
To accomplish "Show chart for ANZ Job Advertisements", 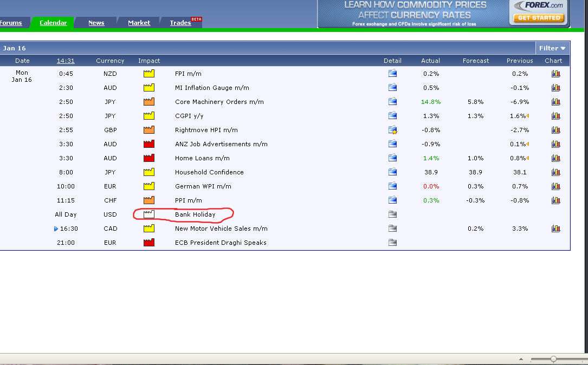I will point(555,144).
